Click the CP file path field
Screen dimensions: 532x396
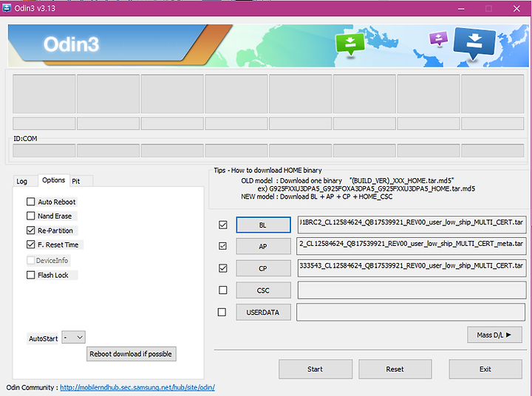[x=412, y=268]
